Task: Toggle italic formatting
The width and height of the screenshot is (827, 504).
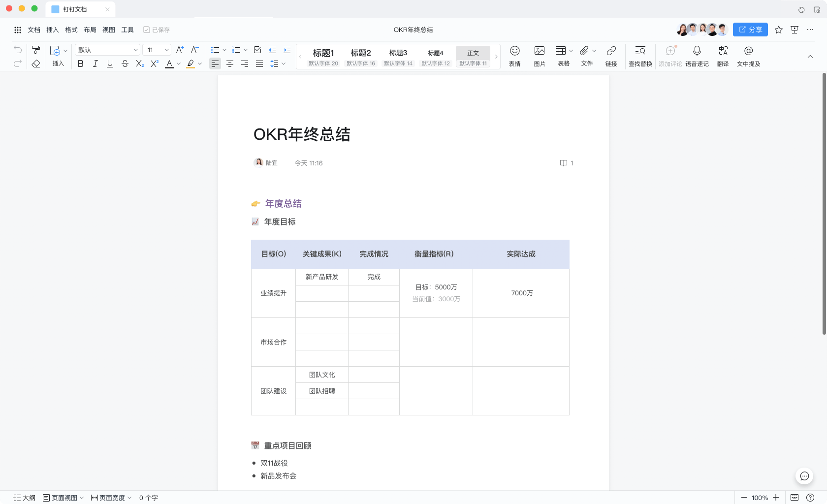Action: [95, 63]
